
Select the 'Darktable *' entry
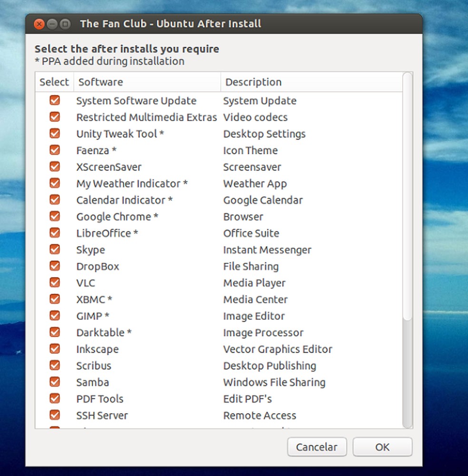[104, 333]
